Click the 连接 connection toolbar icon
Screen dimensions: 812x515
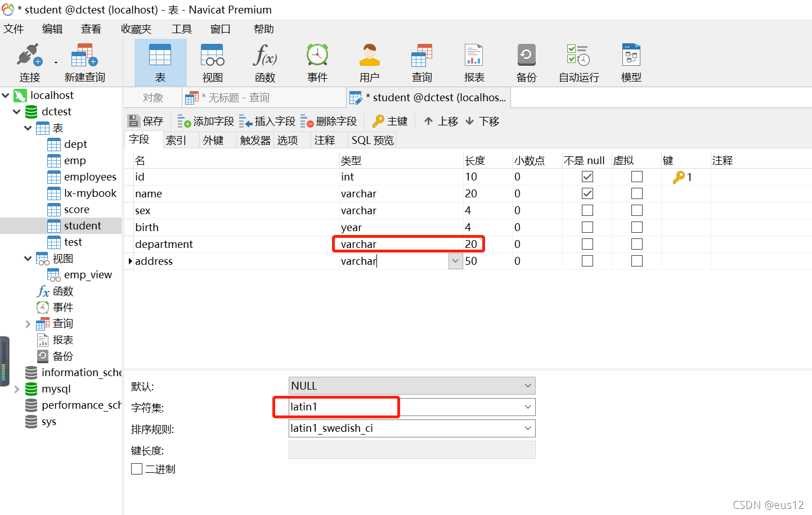29,62
